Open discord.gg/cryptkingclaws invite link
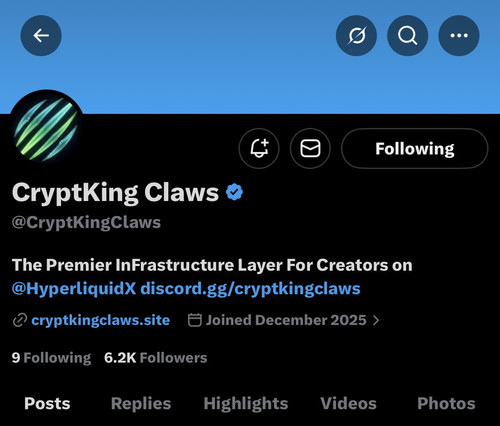The image size is (500, 426). point(250,289)
